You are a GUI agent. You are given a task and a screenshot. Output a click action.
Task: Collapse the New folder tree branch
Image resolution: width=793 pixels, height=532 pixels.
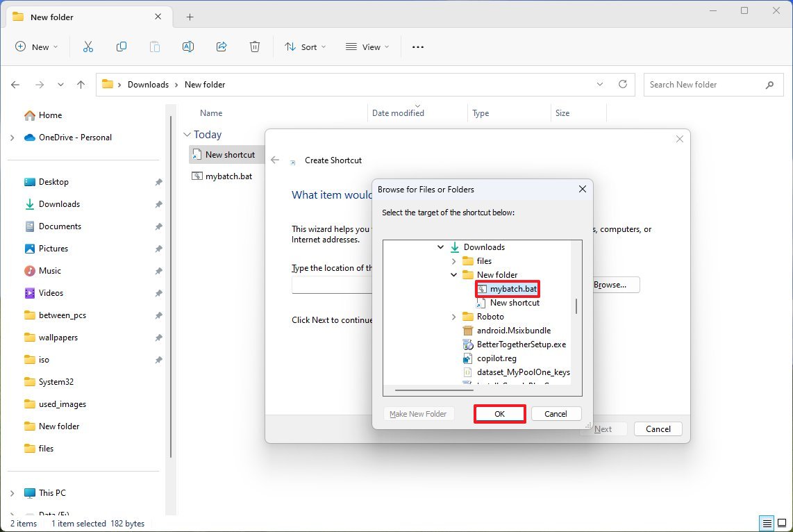[x=453, y=274]
